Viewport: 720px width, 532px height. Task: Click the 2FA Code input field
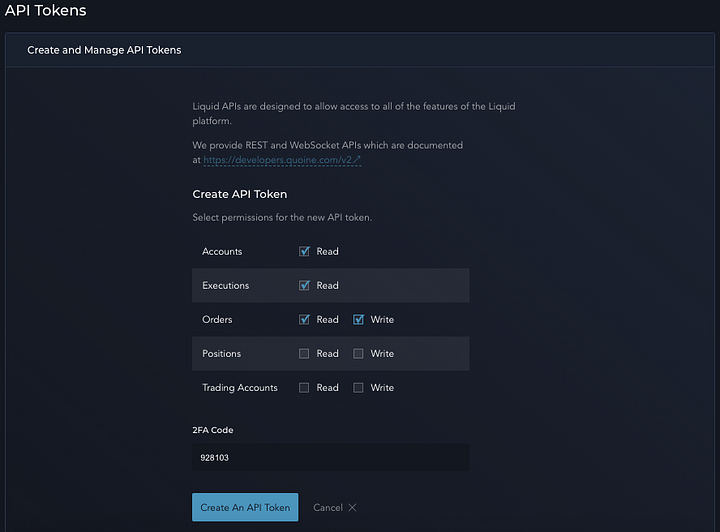(331, 457)
